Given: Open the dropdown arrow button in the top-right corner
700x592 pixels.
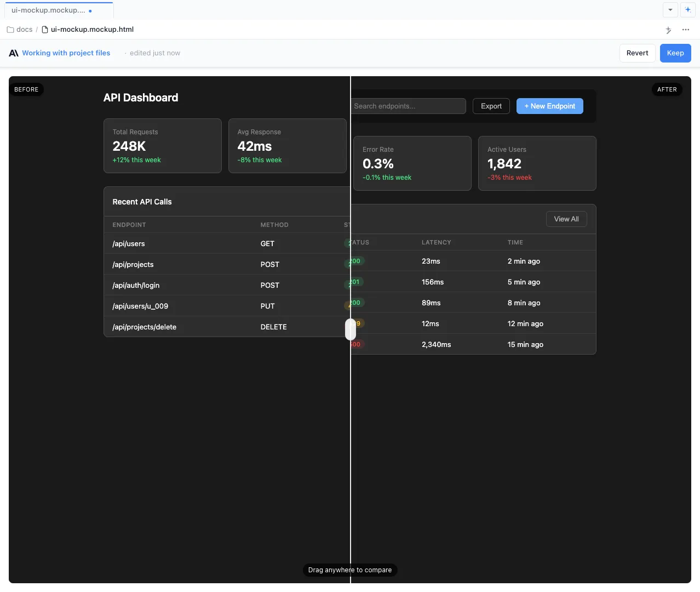Looking at the screenshot, I should pyautogui.click(x=670, y=9).
